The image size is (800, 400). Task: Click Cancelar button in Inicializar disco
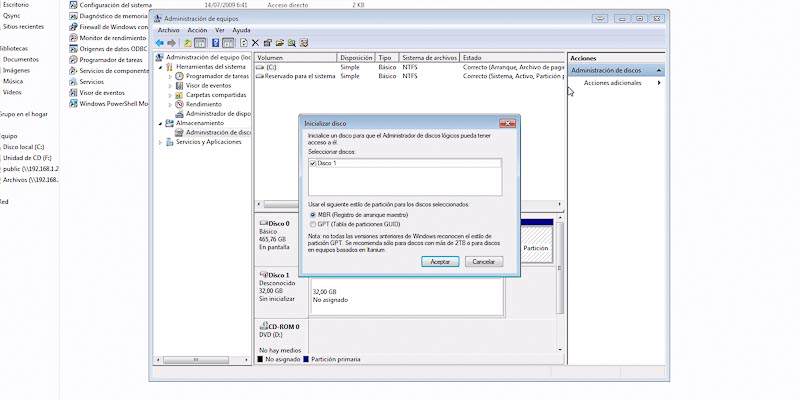(484, 261)
